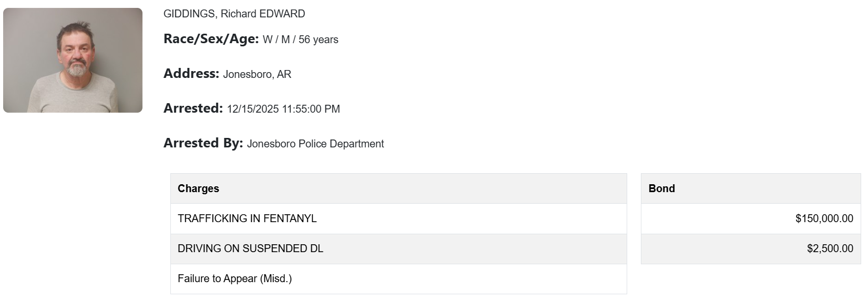This screenshot has height=299, width=868.
Task: Click the first name Richard
Action: click(x=238, y=14)
